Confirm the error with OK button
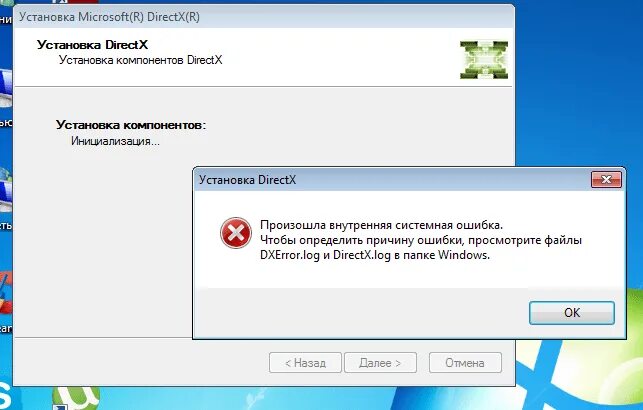Viewport: 643px width, 410px height. point(572,313)
